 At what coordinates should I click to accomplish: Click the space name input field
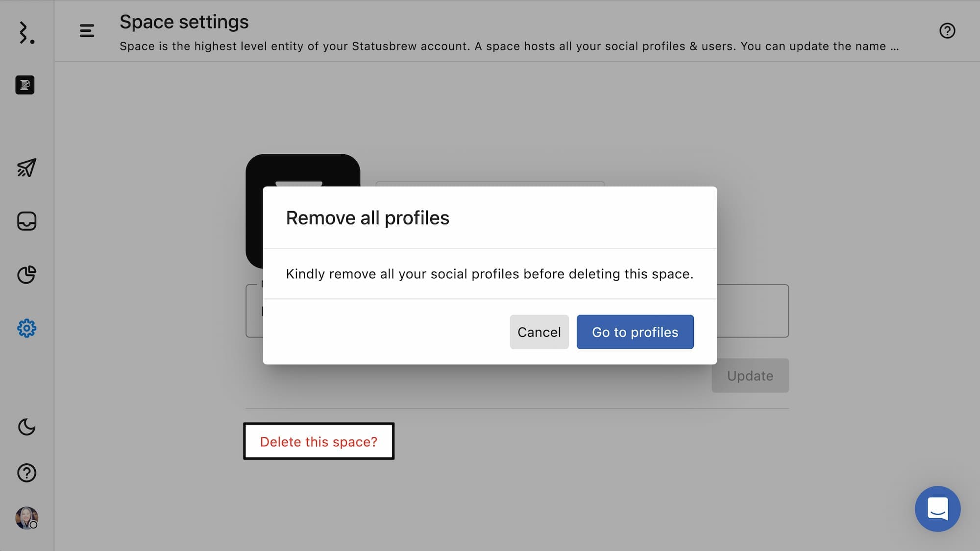tap(490, 184)
